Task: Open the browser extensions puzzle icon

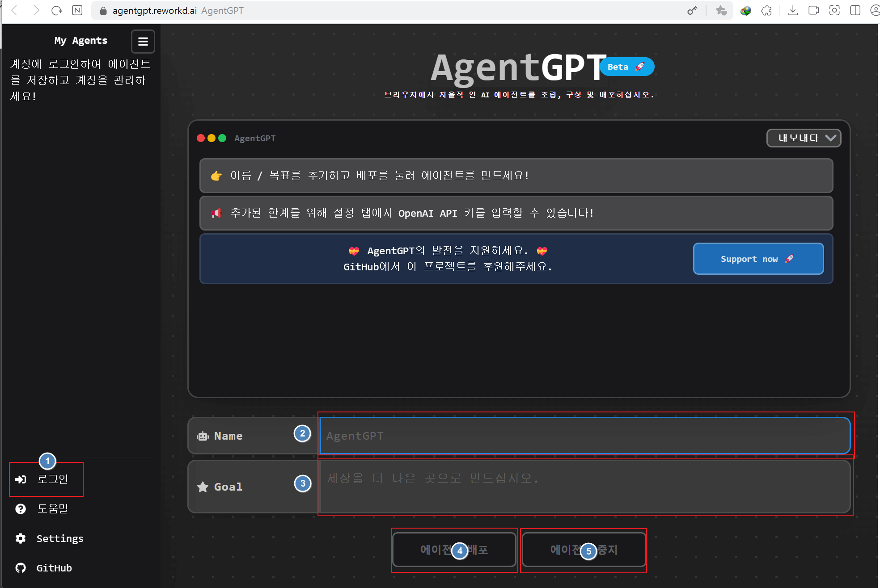Action: (767, 11)
